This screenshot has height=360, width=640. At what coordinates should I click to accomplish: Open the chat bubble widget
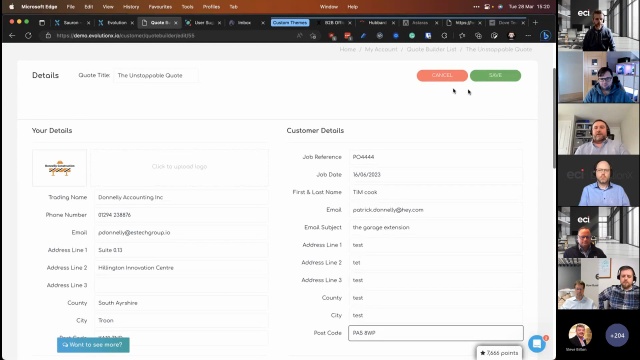click(537, 344)
